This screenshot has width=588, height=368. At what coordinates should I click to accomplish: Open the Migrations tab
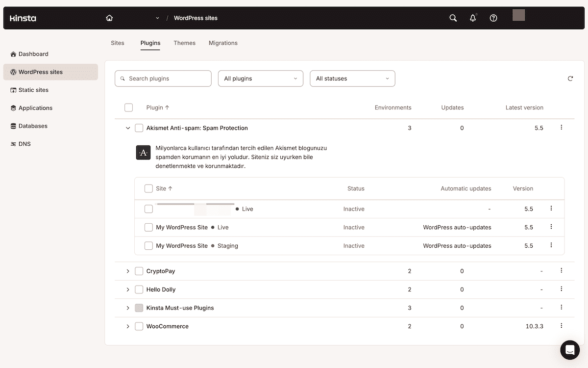point(223,43)
